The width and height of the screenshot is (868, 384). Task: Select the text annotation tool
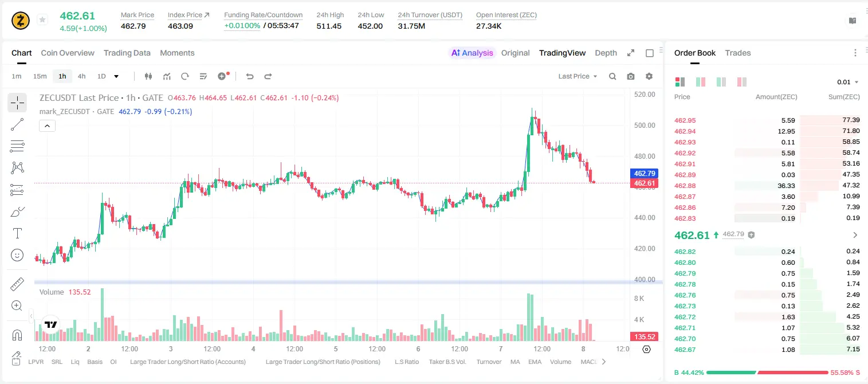pyautogui.click(x=17, y=233)
